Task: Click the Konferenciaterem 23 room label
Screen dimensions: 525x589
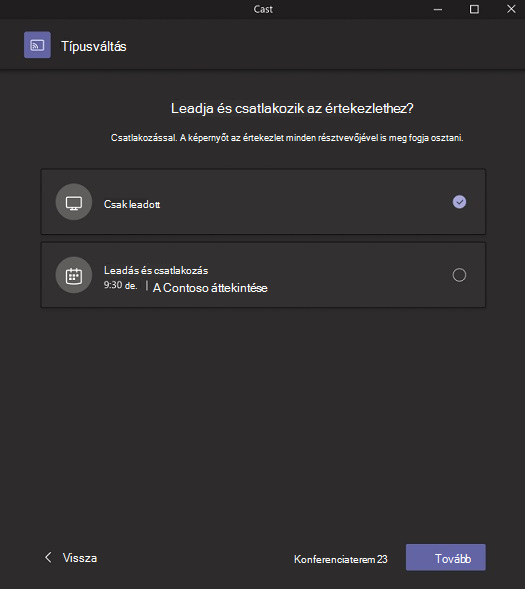Action: click(340, 559)
